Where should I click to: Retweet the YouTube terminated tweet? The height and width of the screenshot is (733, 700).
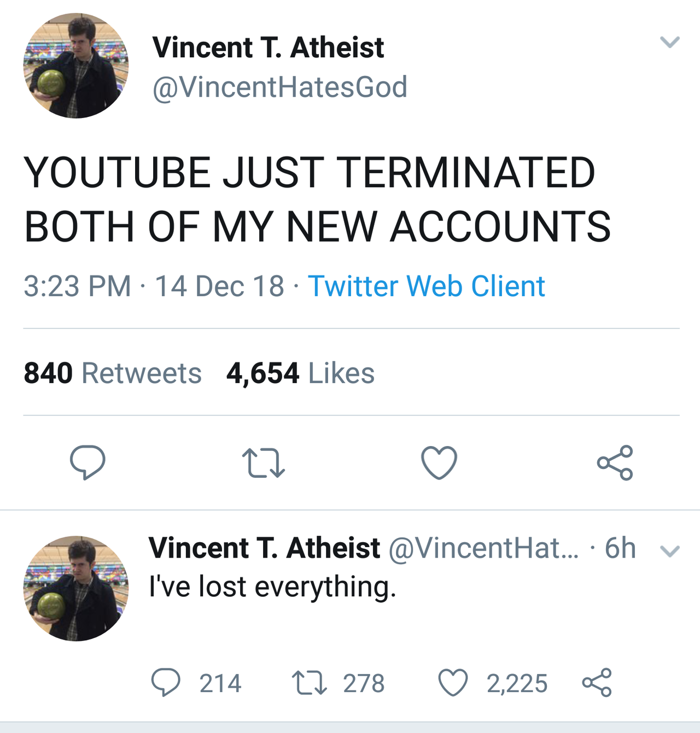(264, 463)
